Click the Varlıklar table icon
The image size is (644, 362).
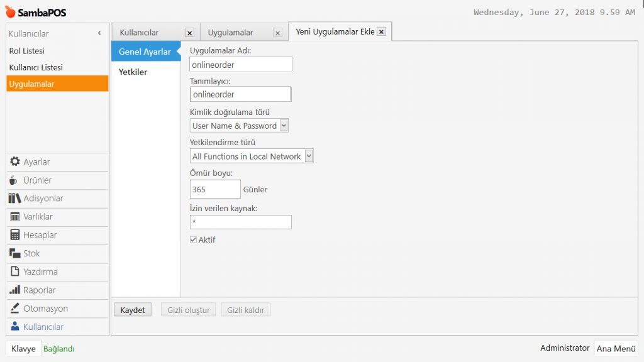click(14, 217)
